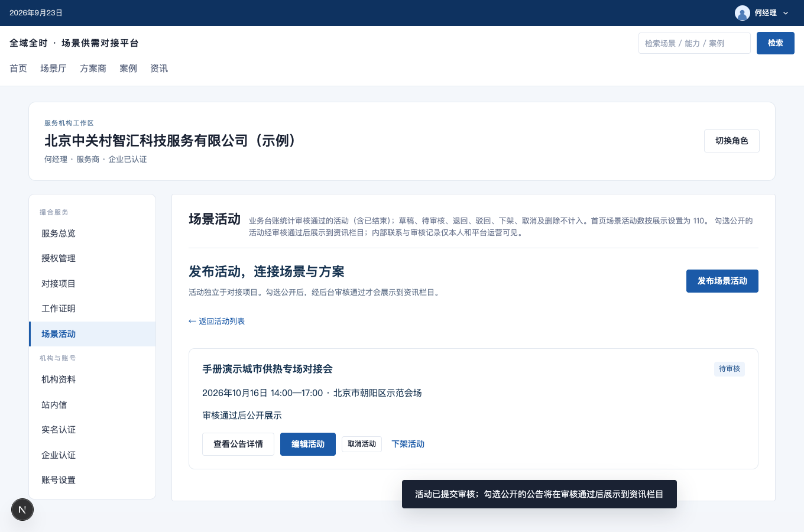Click the 检索 search button
The height and width of the screenshot is (532, 804).
click(775, 43)
